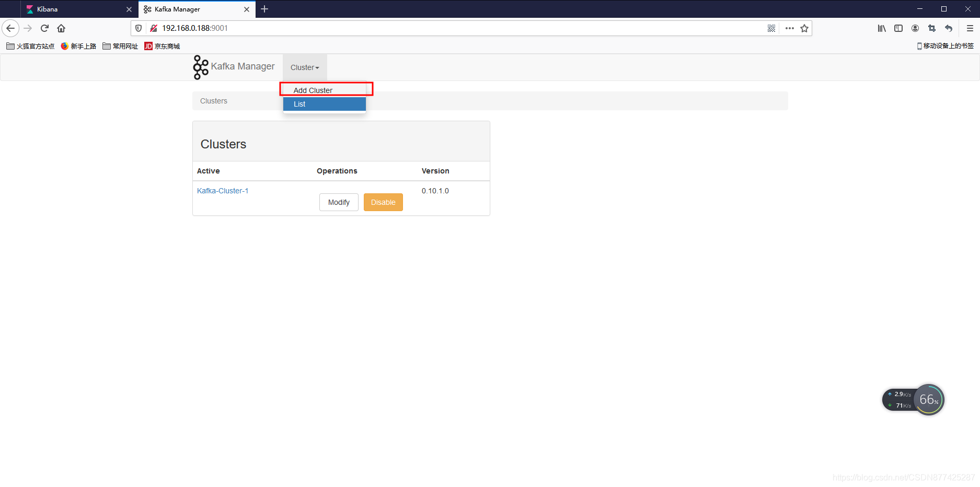This screenshot has width=980, height=487.
Task: Open the Firefox hamburger menu
Action: [x=970, y=28]
